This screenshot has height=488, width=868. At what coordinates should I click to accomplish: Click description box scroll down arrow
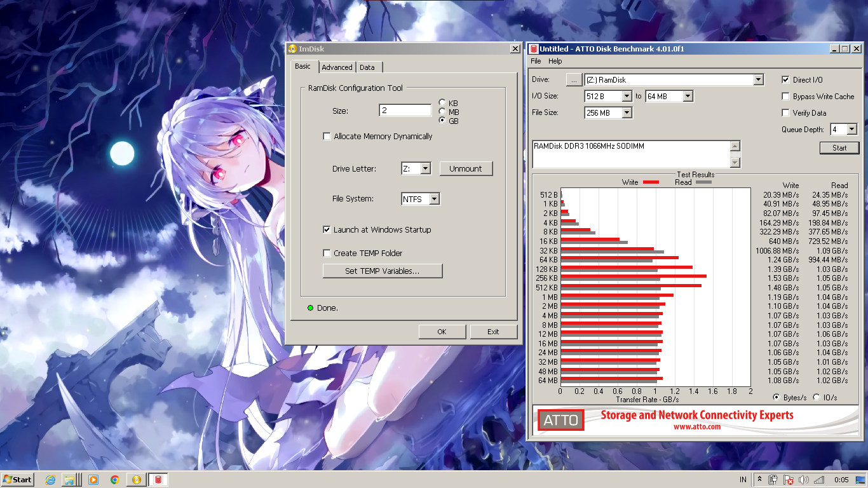735,163
